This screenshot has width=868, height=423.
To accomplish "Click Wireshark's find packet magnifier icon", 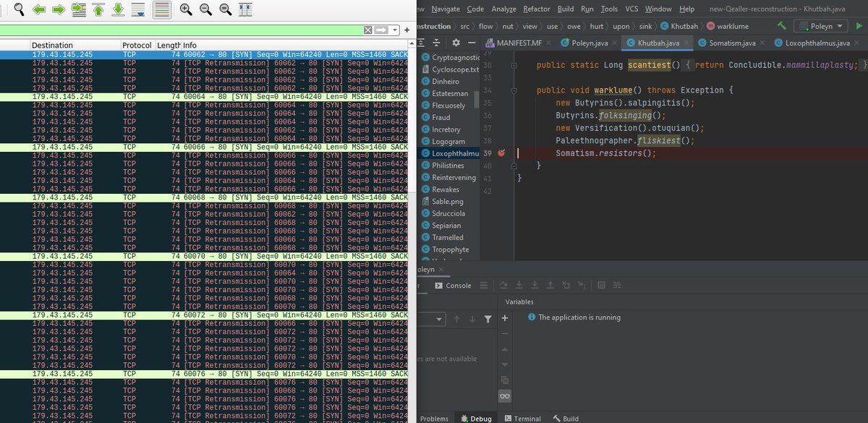I will [x=19, y=9].
